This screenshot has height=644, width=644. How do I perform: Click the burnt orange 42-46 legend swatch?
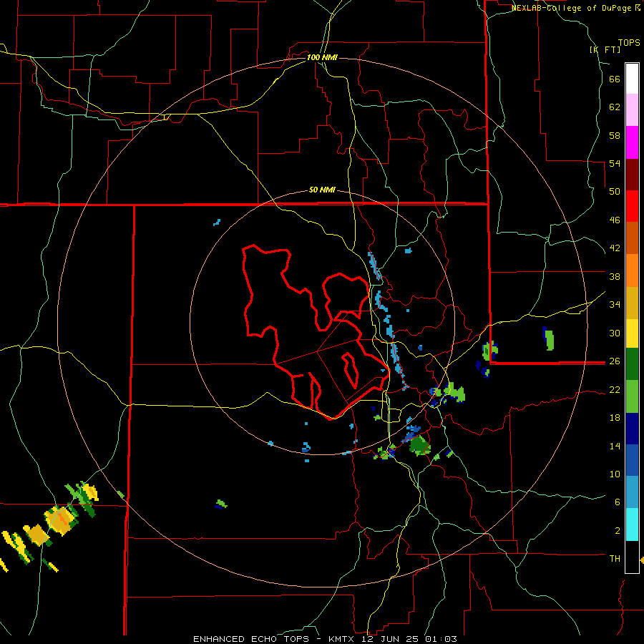click(632, 238)
